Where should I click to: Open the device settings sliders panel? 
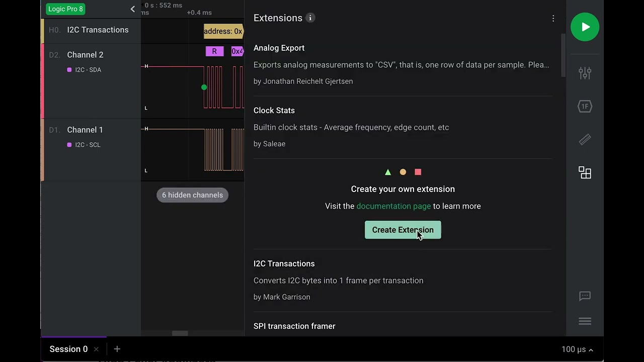point(585,73)
